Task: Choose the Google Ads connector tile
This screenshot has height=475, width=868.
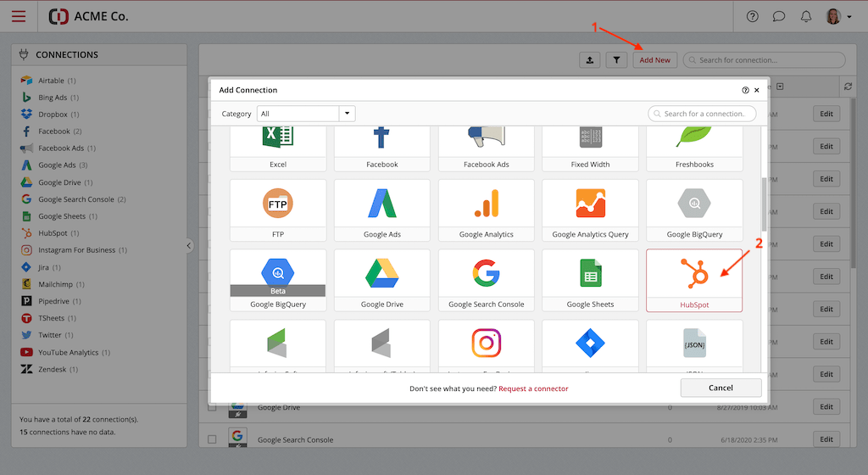Action: tap(382, 210)
